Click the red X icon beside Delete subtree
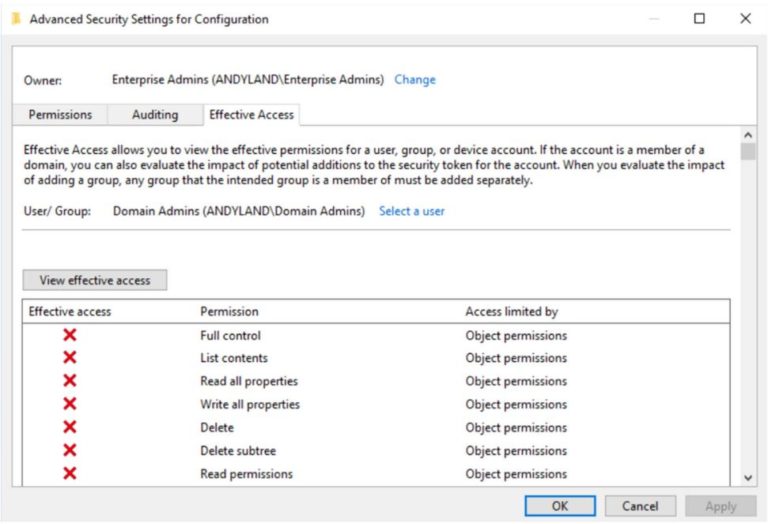768x524 pixels. (70, 450)
